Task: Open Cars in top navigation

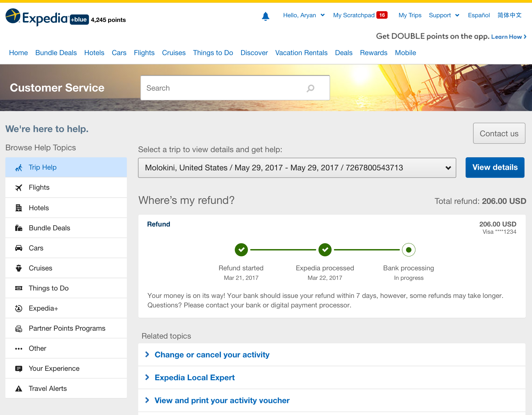Action: [x=119, y=53]
